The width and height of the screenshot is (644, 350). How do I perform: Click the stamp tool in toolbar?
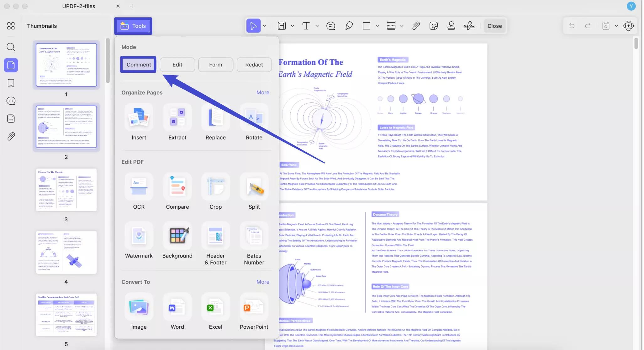[x=451, y=26]
